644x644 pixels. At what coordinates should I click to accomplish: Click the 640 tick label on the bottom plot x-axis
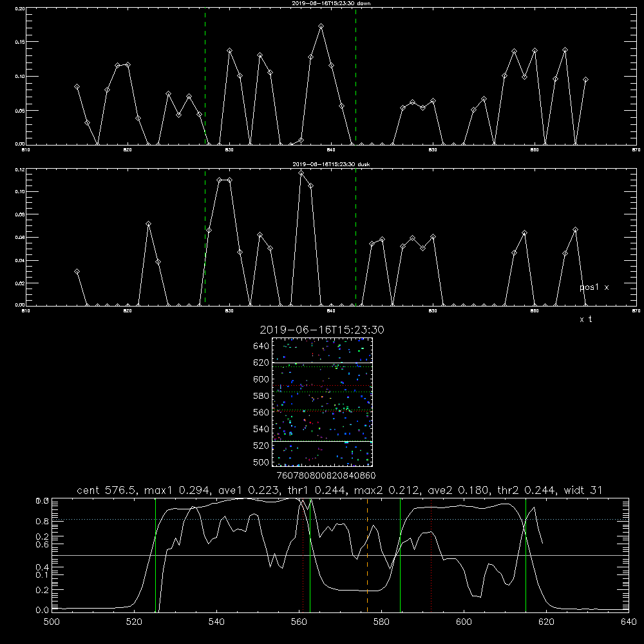tap(629, 622)
